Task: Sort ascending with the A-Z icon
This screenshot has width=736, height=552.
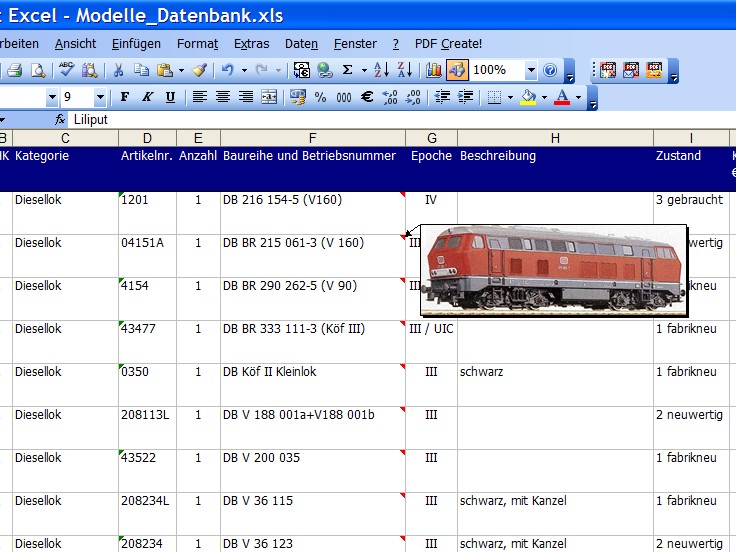Action: (381, 70)
